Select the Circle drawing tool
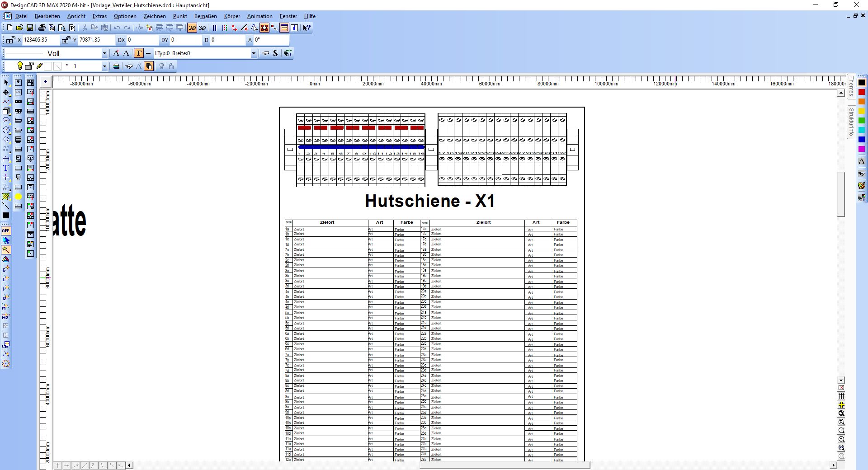Screen dimensions: 868x470 [x=6, y=130]
